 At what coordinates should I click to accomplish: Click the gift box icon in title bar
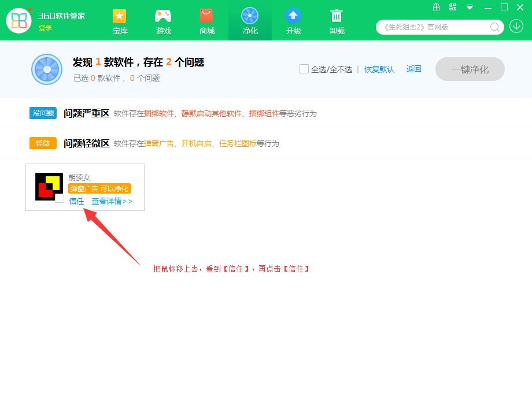(x=437, y=7)
